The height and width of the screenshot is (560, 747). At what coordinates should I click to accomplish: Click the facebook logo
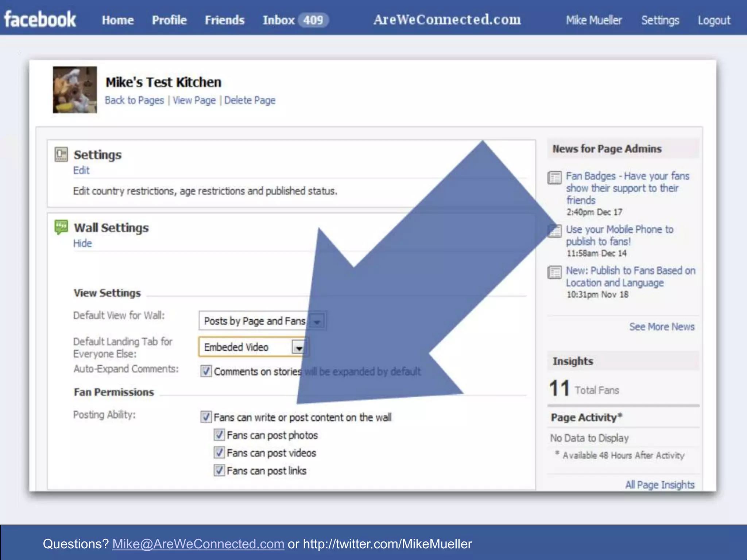(x=40, y=19)
